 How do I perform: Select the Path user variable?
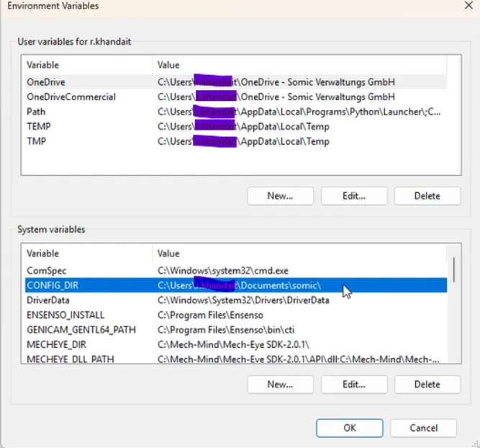(x=236, y=112)
